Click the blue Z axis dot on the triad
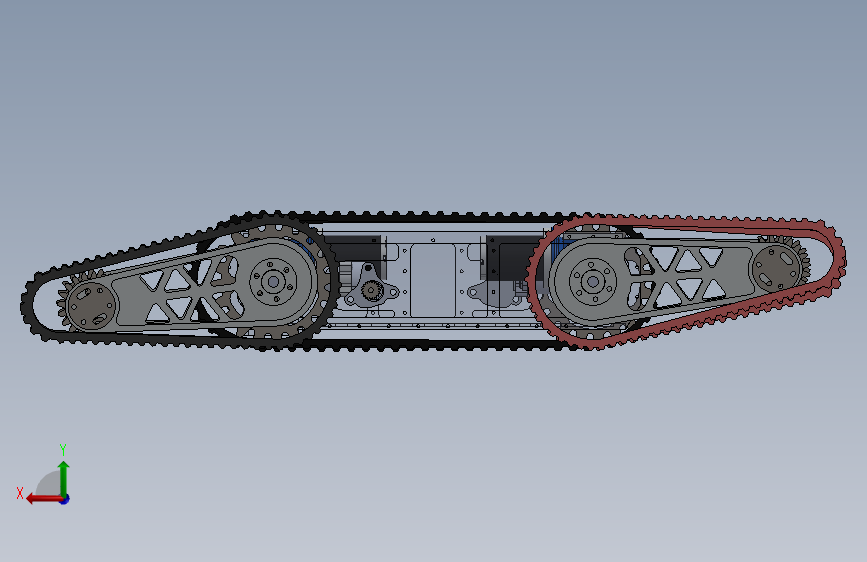The width and height of the screenshot is (867, 562). (65, 499)
